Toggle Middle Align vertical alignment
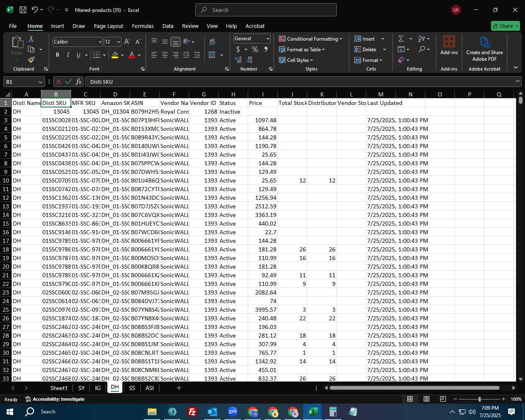The image size is (525, 420). 165,42
